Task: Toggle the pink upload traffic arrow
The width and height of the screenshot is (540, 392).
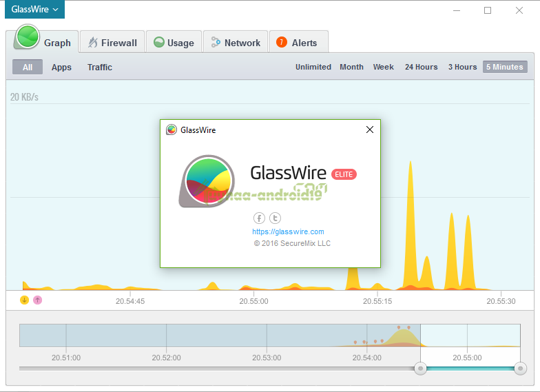Action: [x=37, y=300]
